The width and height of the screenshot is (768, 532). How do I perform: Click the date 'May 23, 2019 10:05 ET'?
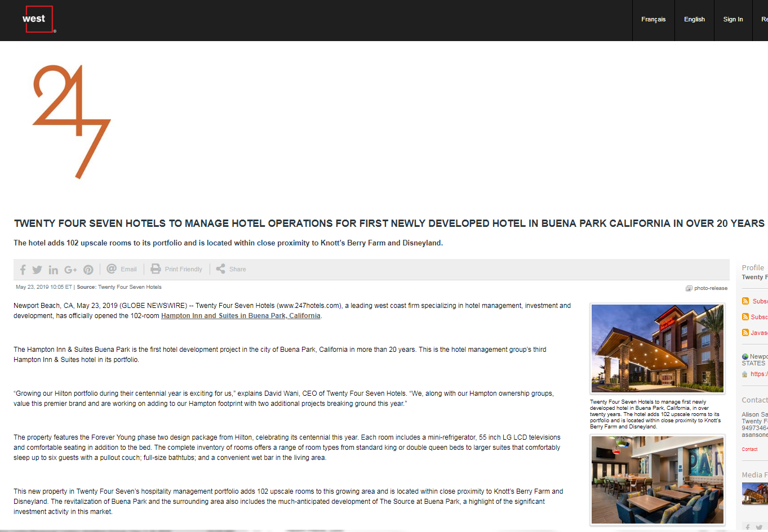coord(44,287)
